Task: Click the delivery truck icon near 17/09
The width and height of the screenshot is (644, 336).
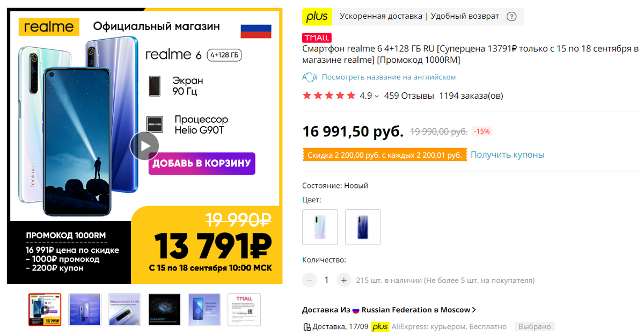Action: [x=307, y=326]
